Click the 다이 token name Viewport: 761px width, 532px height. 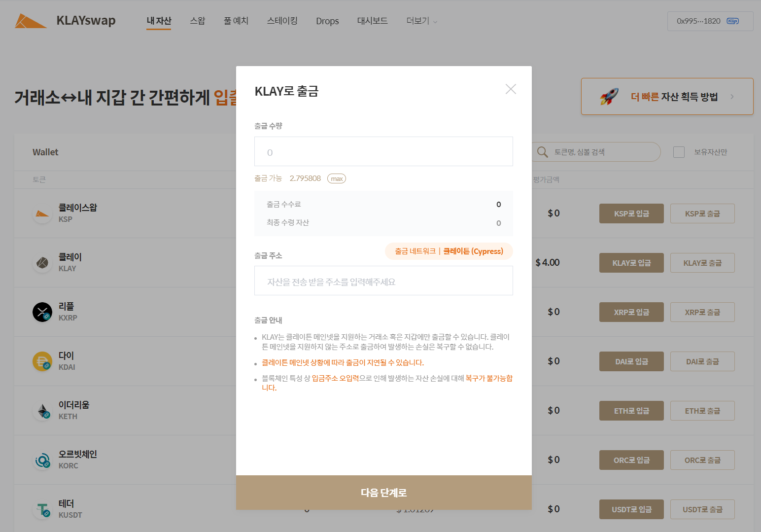(x=66, y=355)
